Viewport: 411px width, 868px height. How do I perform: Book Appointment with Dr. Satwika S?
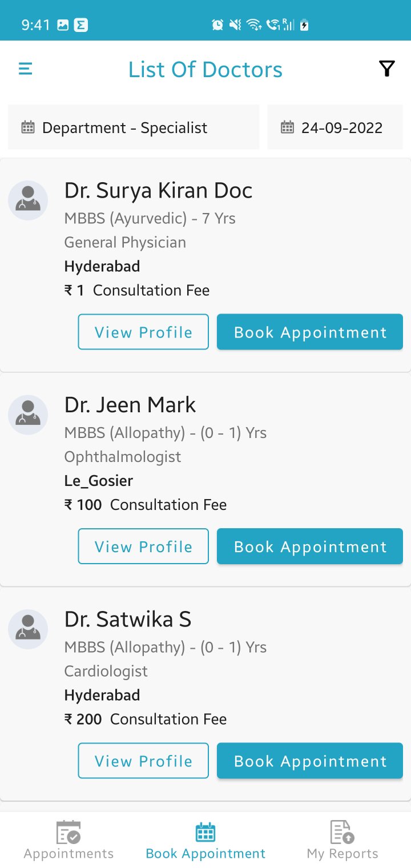pos(310,761)
